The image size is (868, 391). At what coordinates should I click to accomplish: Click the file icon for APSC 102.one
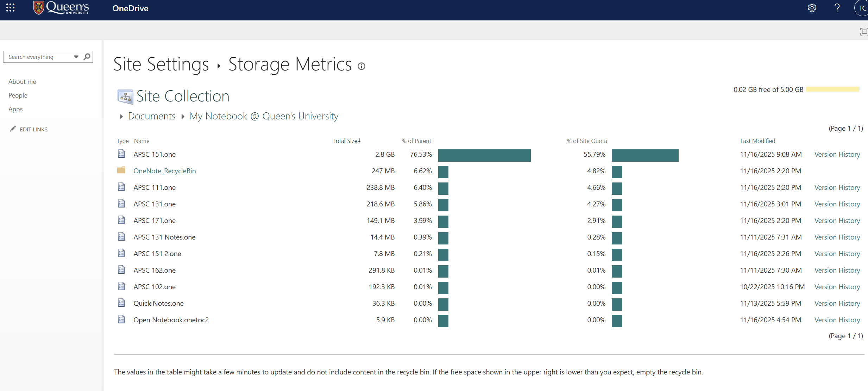(121, 286)
